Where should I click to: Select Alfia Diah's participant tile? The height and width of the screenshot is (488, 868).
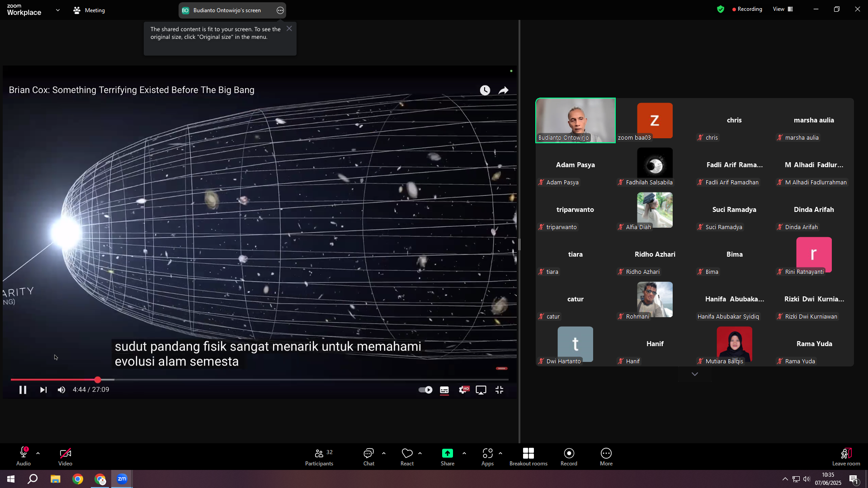tap(655, 210)
